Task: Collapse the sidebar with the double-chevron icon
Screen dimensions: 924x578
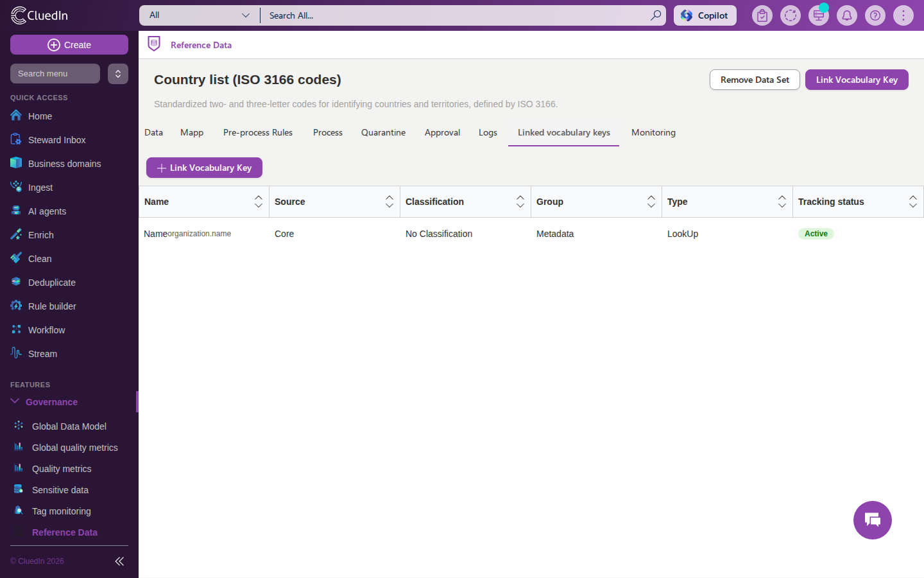Action: coord(119,561)
